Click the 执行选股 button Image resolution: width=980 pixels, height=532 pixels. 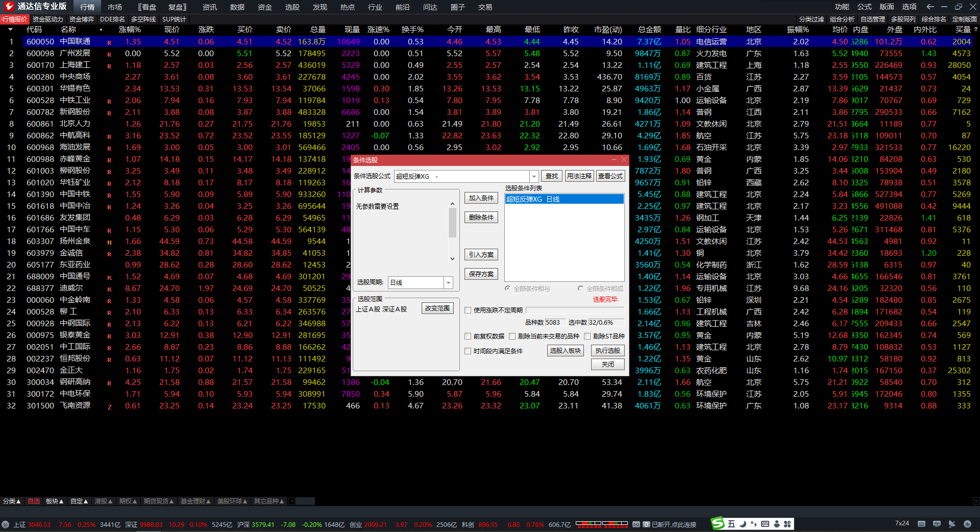point(607,351)
